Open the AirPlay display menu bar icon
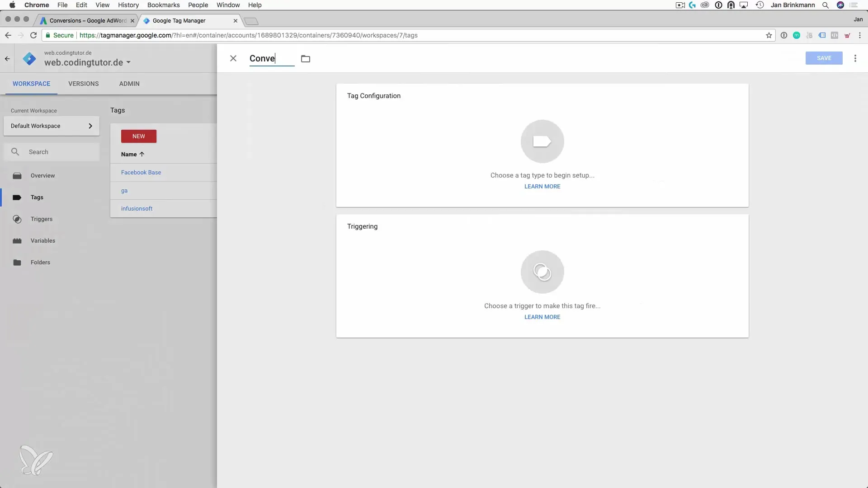Screen dimensions: 868x488 (744, 5)
